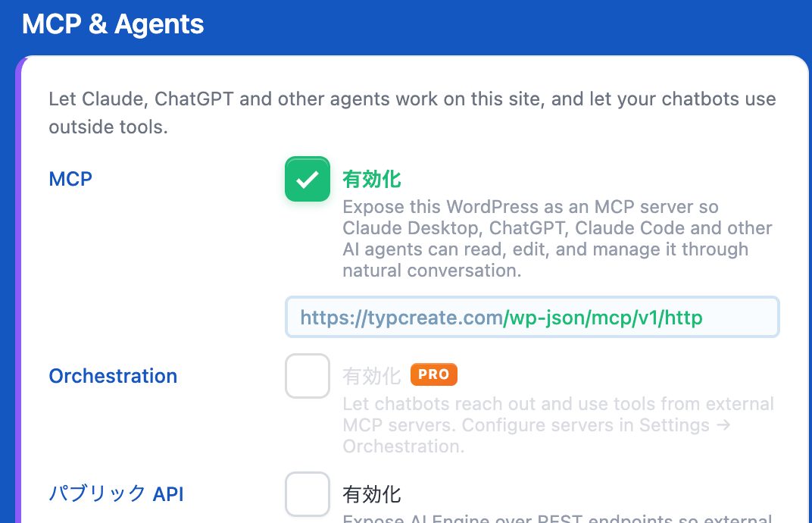Enable the パブリック API checkbox
Screen dimensions: 812x523
point(307,494)
